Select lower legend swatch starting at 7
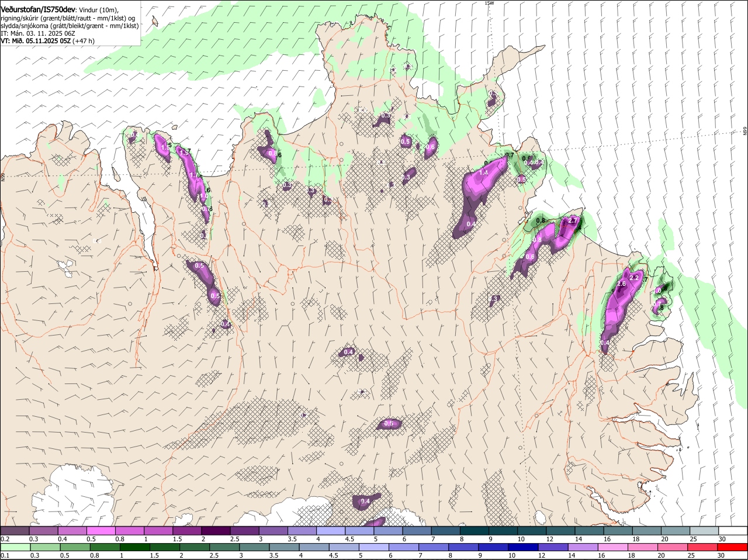 pyautogui.click(x=433, y=547)
